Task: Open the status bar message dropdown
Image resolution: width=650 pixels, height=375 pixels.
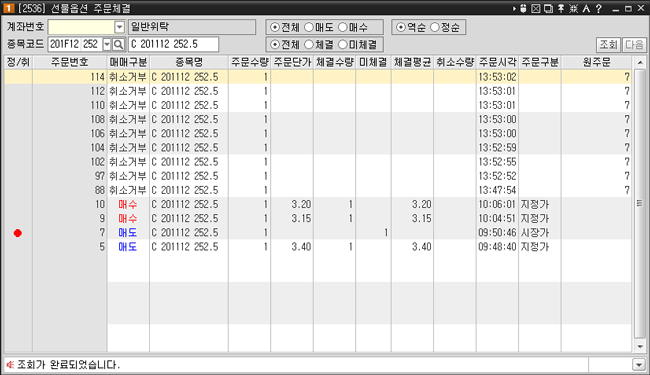Action: [639, 365]
